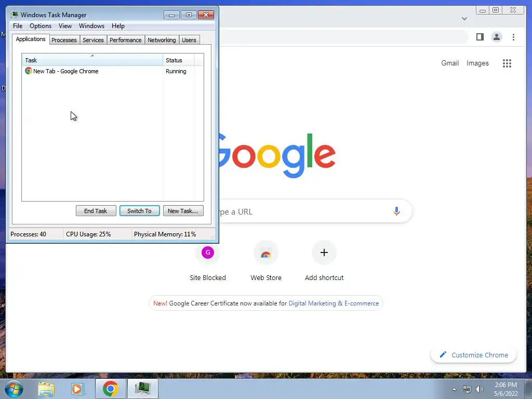The image size is (532, 399).
Task: Open File Explorer from taskbar
Action: (x=46, y=389)
